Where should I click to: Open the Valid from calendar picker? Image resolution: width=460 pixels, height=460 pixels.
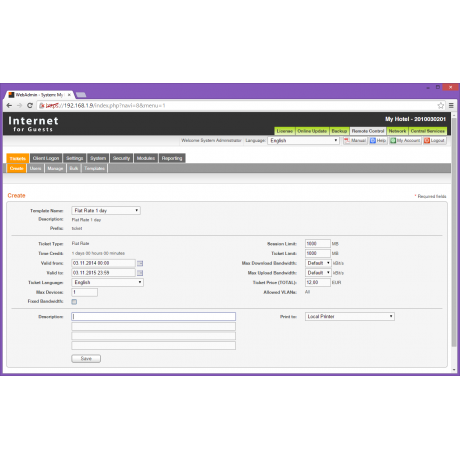140,263
